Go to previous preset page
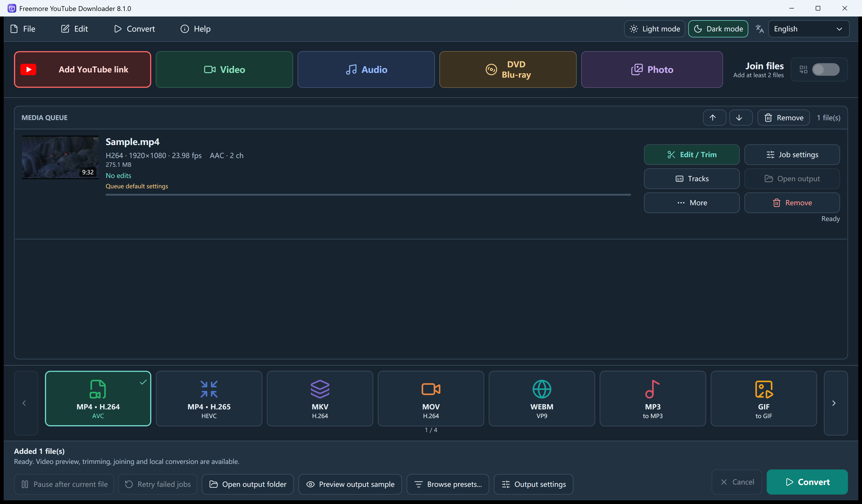Screen dimensions: 862x504 (26, 403)
